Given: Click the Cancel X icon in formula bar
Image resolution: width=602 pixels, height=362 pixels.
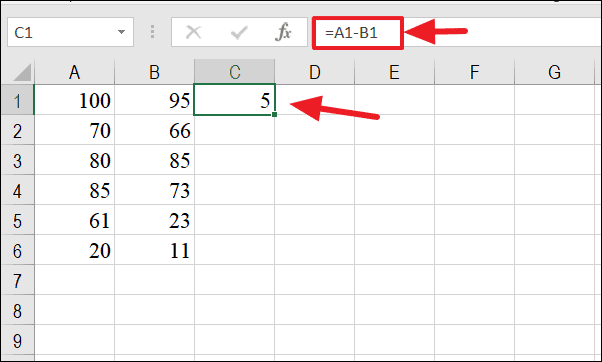Looking at the screenshot, I should [194, 32].
